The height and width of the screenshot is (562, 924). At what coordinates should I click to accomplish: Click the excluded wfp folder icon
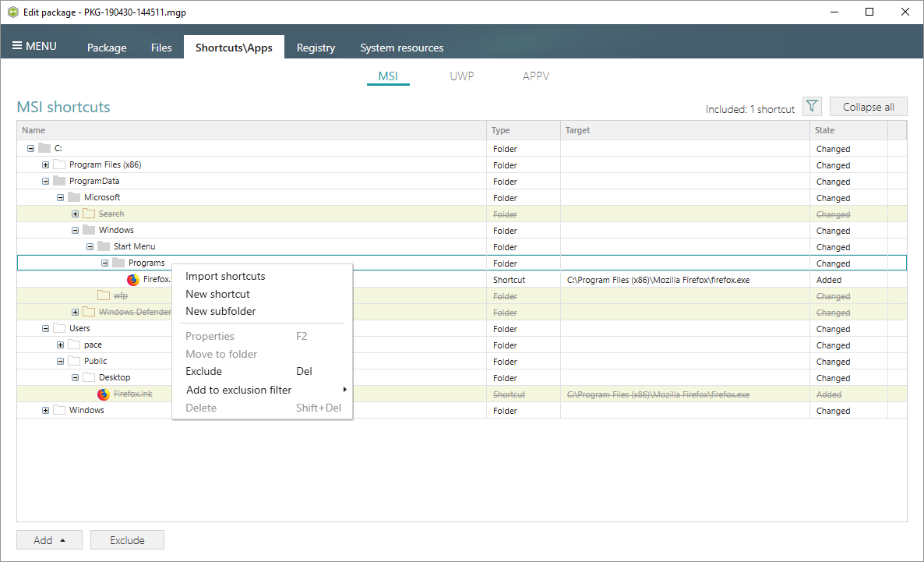pos(104,295)
